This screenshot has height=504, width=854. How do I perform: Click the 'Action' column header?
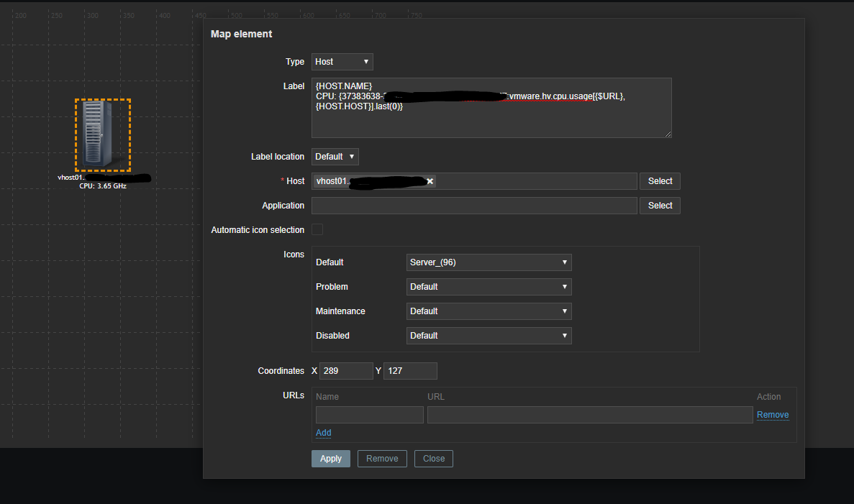click(768, 397)
